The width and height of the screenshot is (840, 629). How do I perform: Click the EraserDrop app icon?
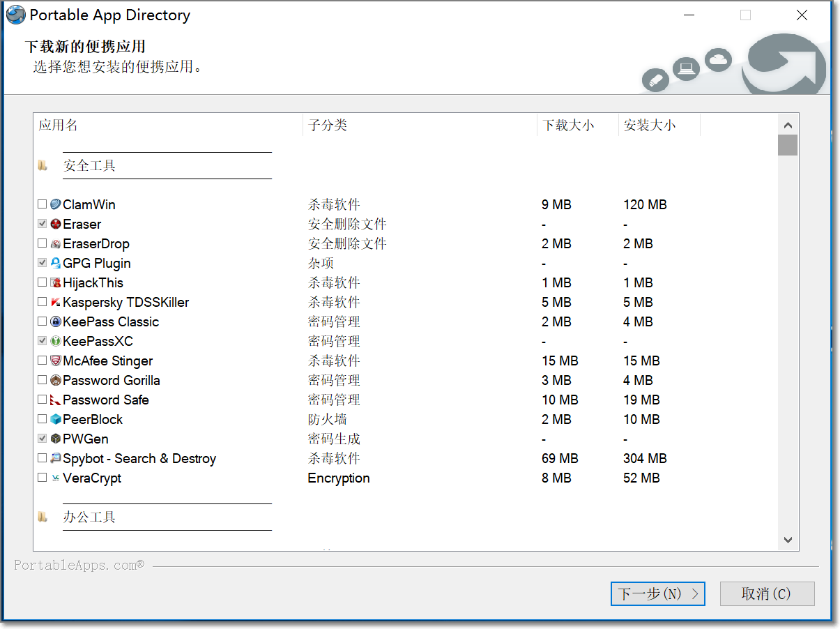(56, 243)
